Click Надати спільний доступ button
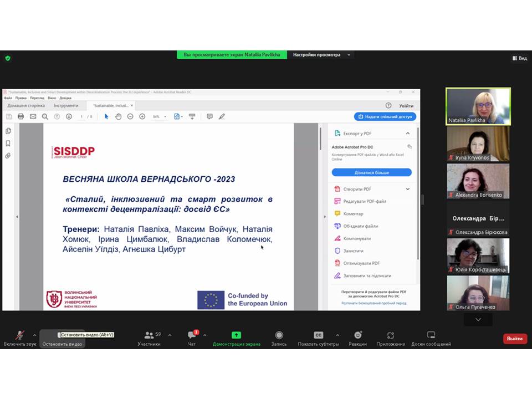The width and height of the screenshot is (532, 399). [x=385, y=116]
